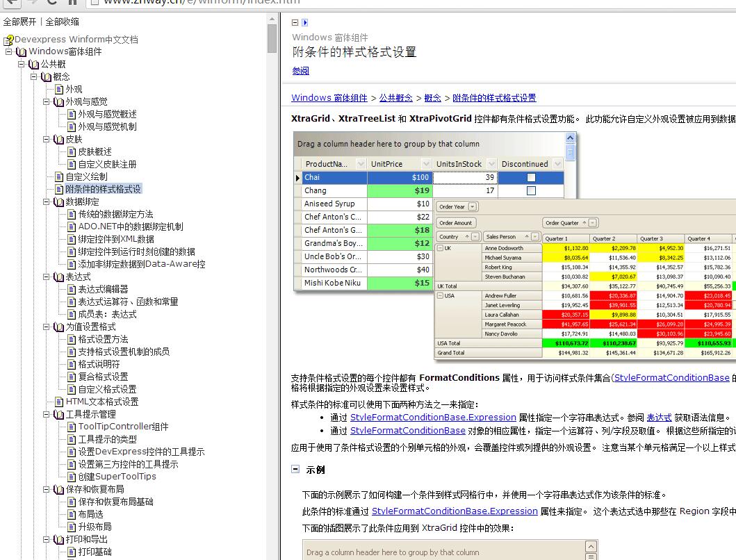Collapse the 数据绑定 tree node
The height and width of the screenshot is (560, 736).
(x=47, y=202)
